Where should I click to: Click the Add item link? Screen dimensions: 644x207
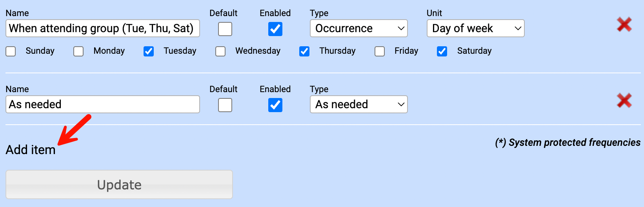(x=31, y=150)
